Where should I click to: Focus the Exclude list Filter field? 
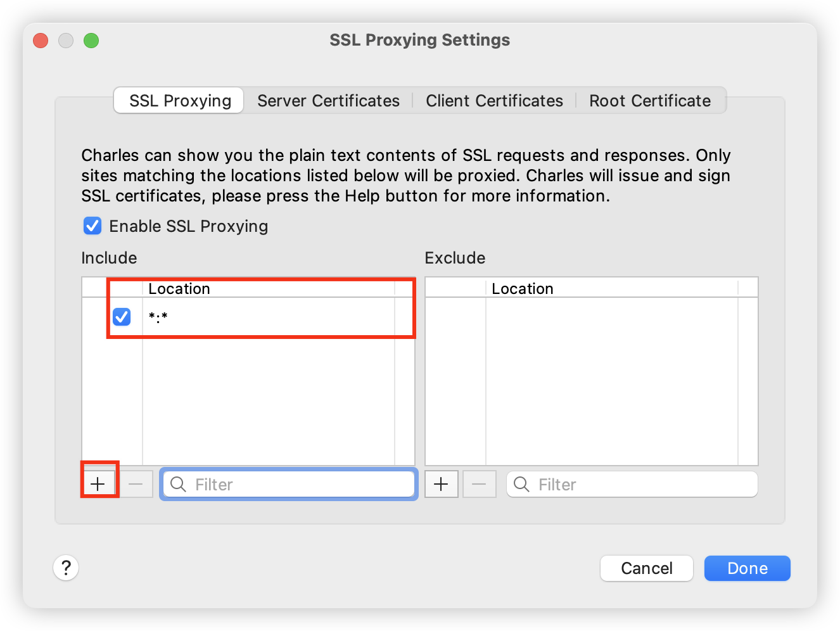(x=632, y=485)
